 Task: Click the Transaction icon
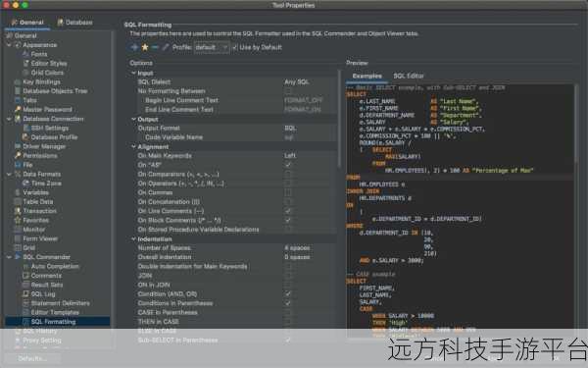[18, 211]
